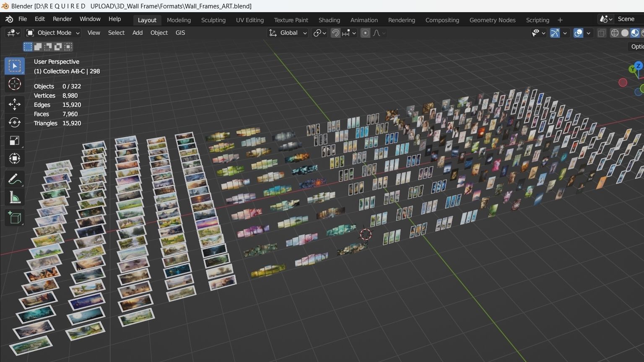The height and width of the screenshot is (362, 644).
Task: Click the green Y axis gizmo handle
Action: [632, 69]
